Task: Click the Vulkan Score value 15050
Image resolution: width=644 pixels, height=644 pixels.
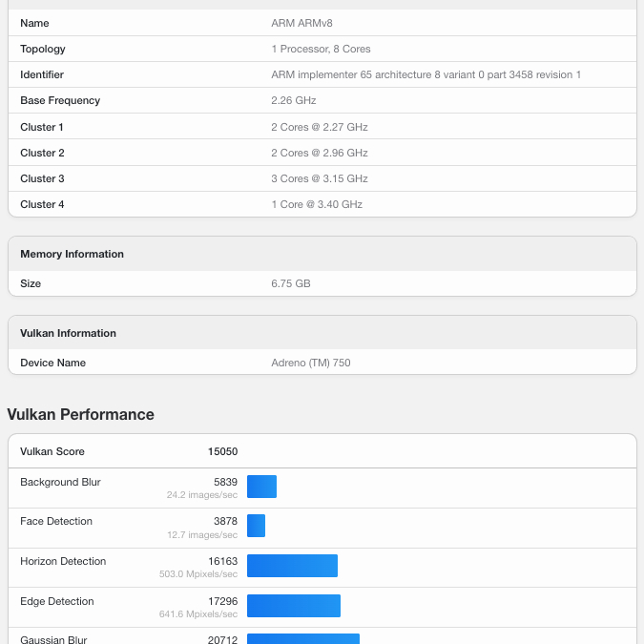Action: [222, 451]
